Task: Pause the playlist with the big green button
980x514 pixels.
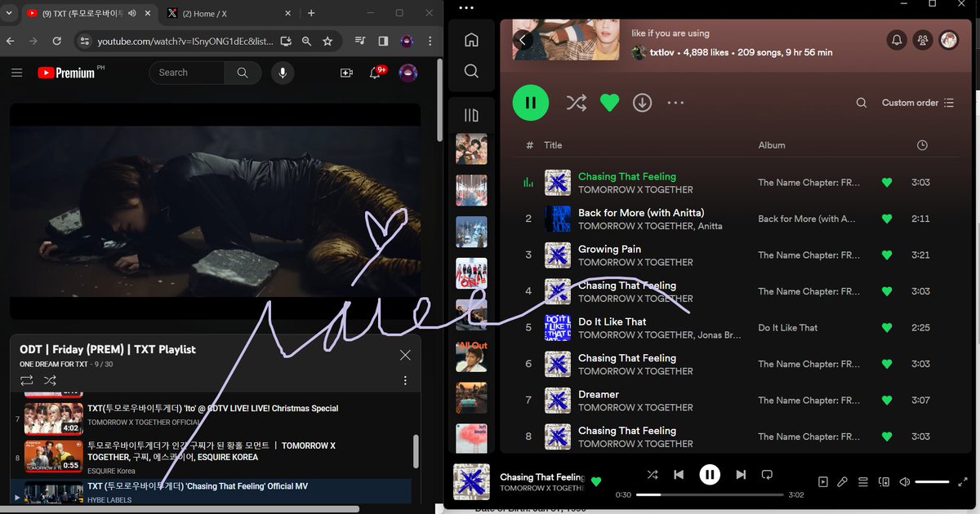Action: [531, 103]
